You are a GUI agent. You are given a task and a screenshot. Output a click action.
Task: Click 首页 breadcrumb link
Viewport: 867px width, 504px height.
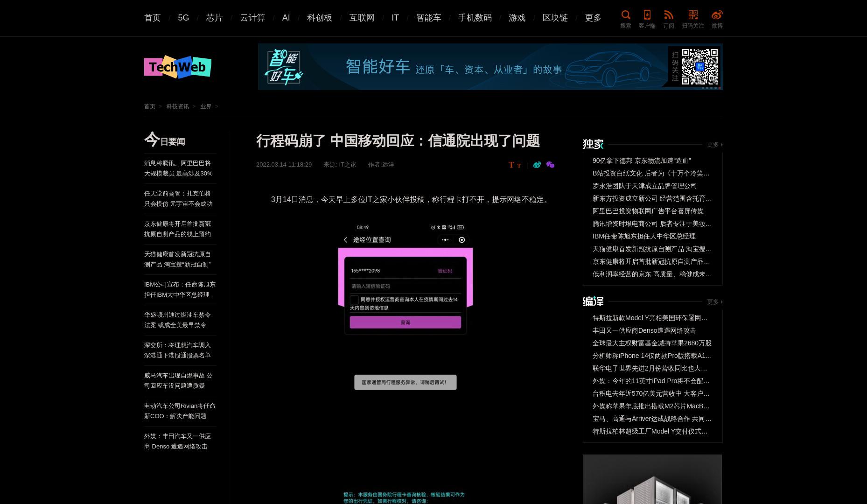pos(150,106)
